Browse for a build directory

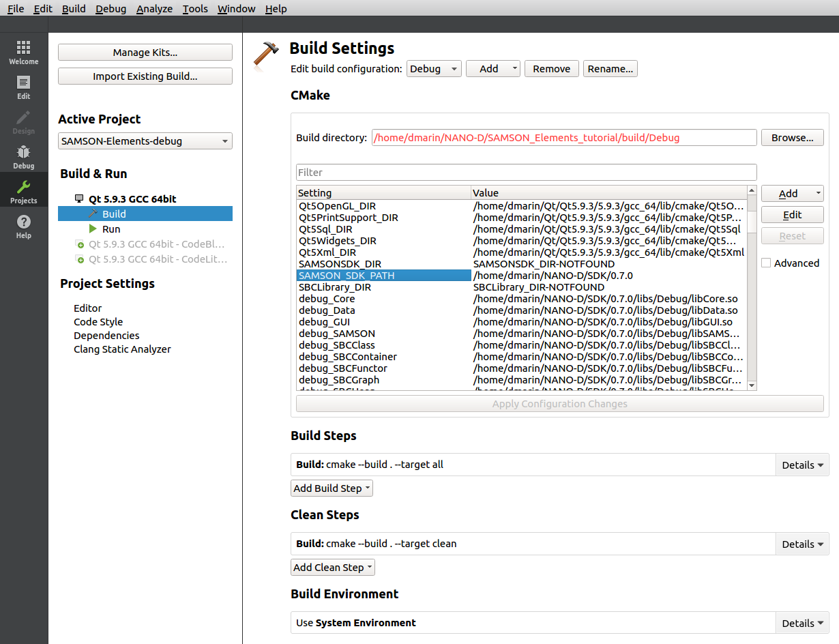[x=792, y=137]
